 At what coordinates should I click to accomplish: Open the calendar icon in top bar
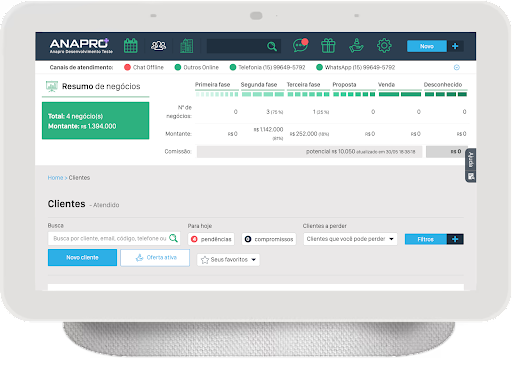130,46
